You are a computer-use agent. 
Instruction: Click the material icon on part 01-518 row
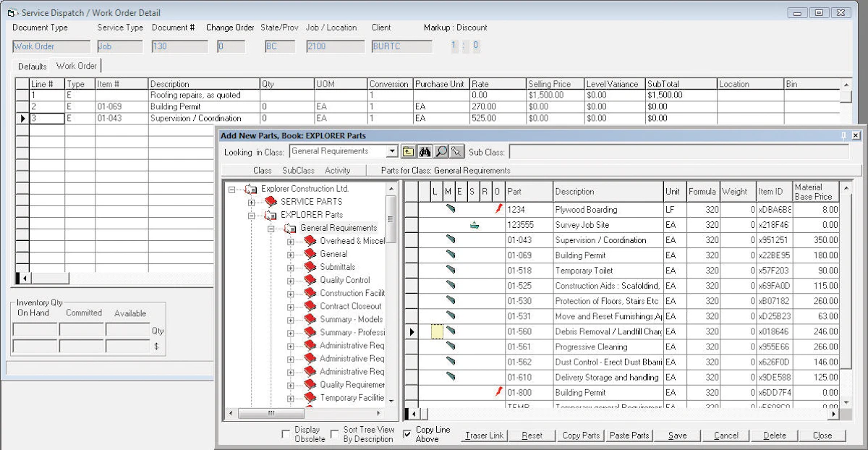451,270
